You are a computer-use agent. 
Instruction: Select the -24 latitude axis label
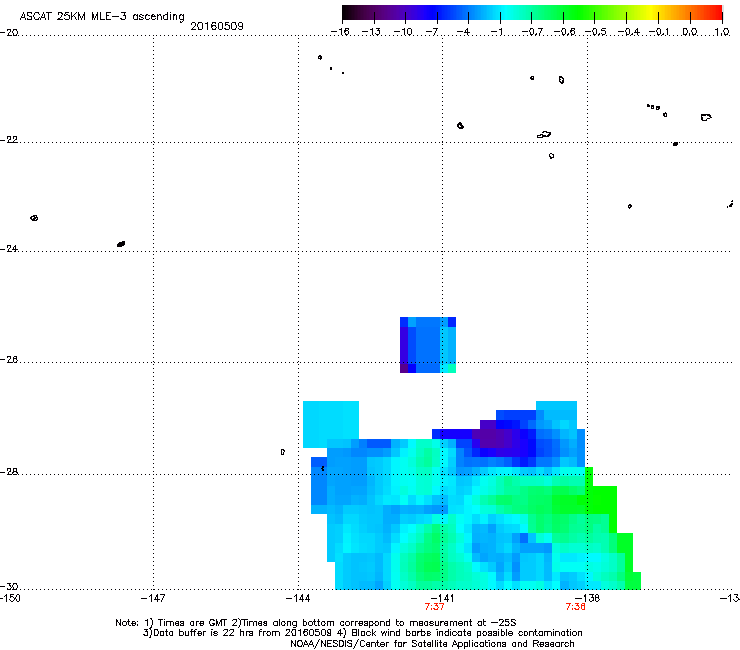point(9,249)
